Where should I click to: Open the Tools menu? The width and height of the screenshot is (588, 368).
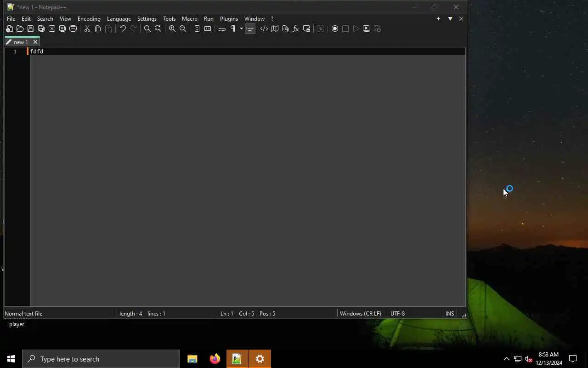click(x=169, y=19)
